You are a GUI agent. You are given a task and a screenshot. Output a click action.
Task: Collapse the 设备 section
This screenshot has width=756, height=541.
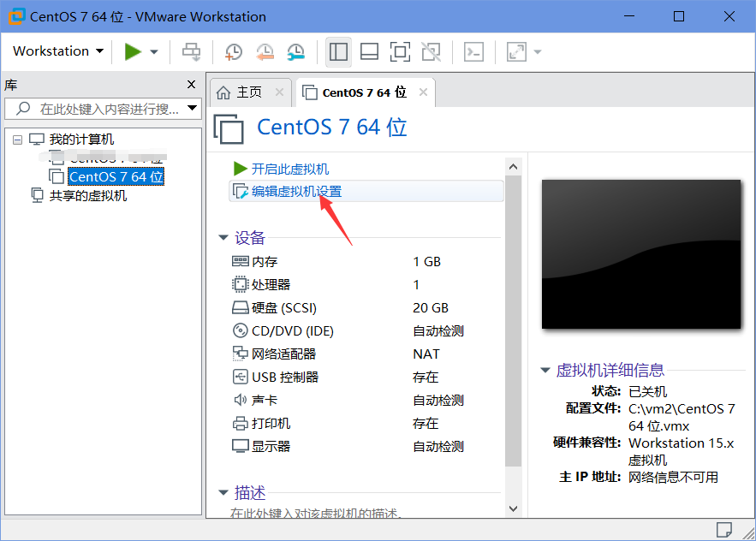pyautogui.click(x=223, y=237)
